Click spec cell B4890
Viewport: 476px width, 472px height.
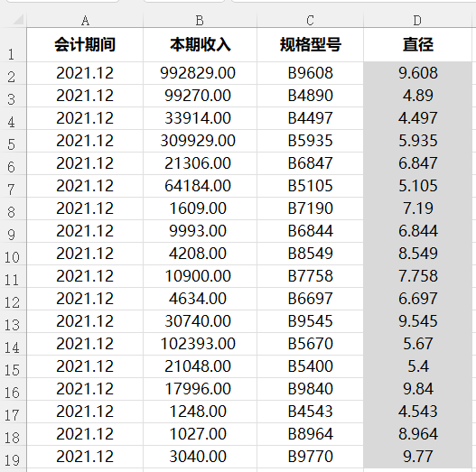(310, 96)
